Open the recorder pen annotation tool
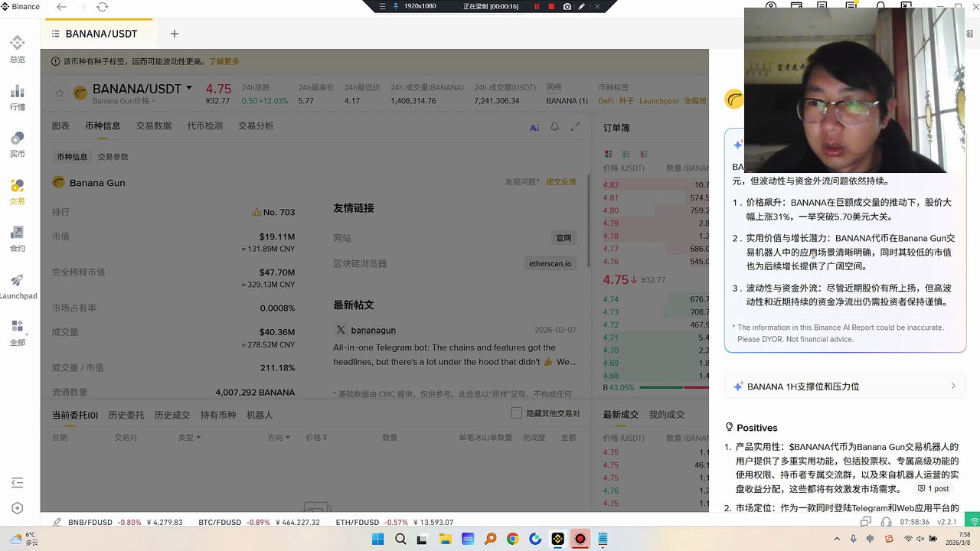Viewport: 980px width, 551px height. [x=582, y=6]
